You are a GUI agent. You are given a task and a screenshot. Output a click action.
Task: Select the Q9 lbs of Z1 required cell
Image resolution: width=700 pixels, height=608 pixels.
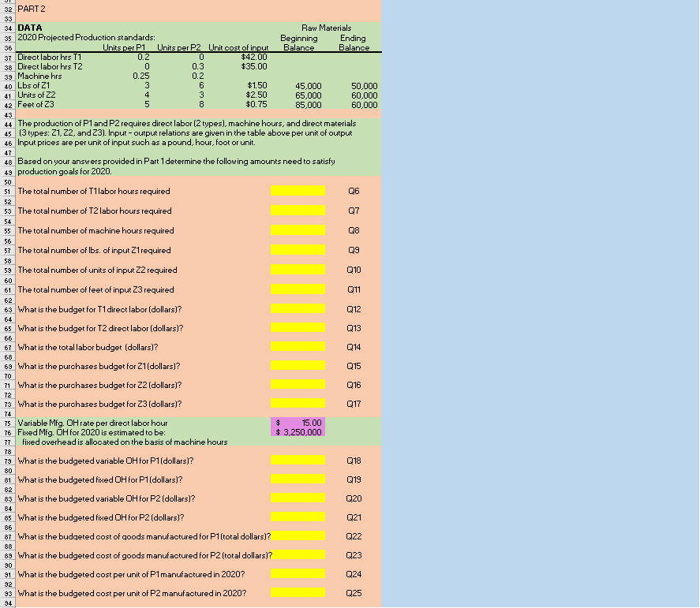pos(298,248)
